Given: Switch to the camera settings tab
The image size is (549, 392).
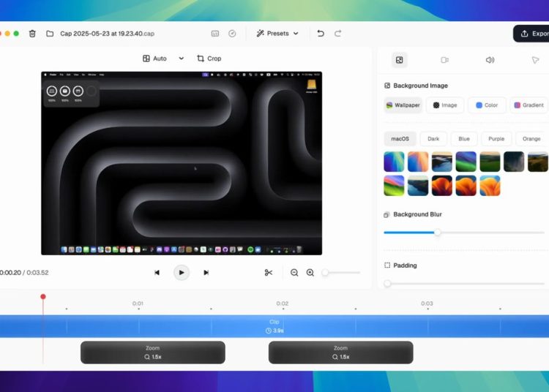Looking at the screenshot, I should tap(444, 60).
